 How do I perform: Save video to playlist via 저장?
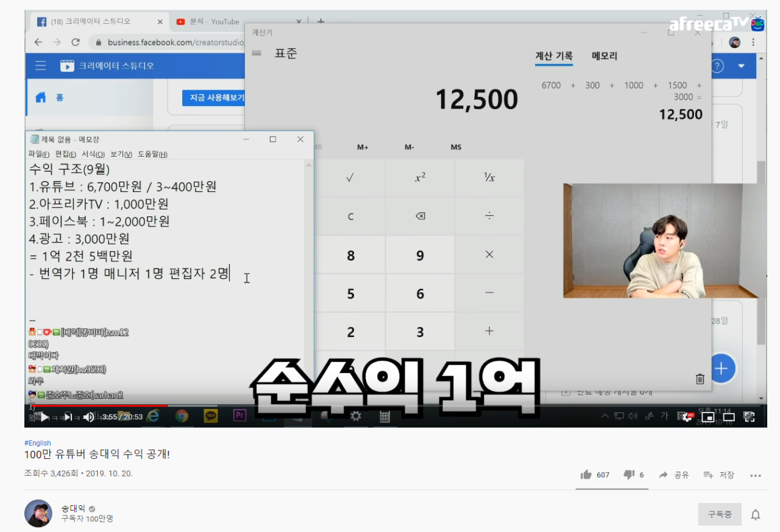(x=718, y=475)
